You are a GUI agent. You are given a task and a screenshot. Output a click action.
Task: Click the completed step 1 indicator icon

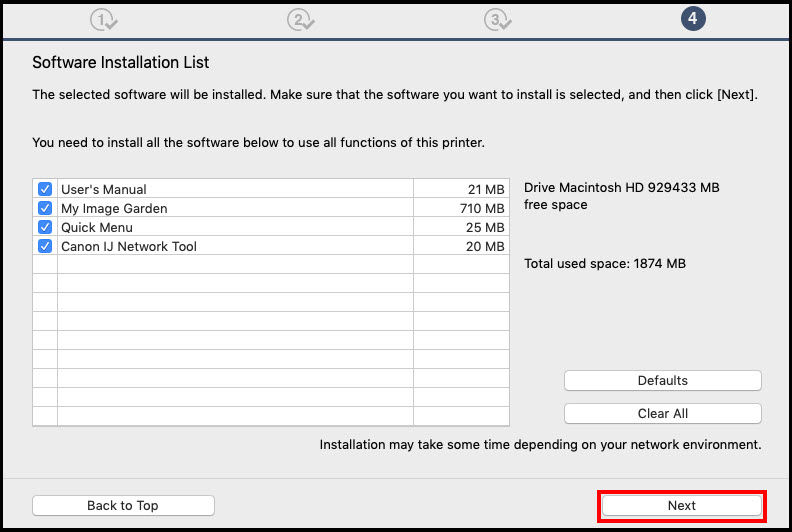(x=103, y=20)
